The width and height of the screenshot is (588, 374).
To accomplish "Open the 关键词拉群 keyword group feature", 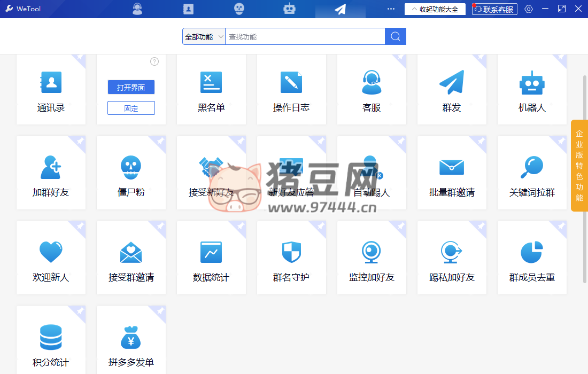I will 532,174.
